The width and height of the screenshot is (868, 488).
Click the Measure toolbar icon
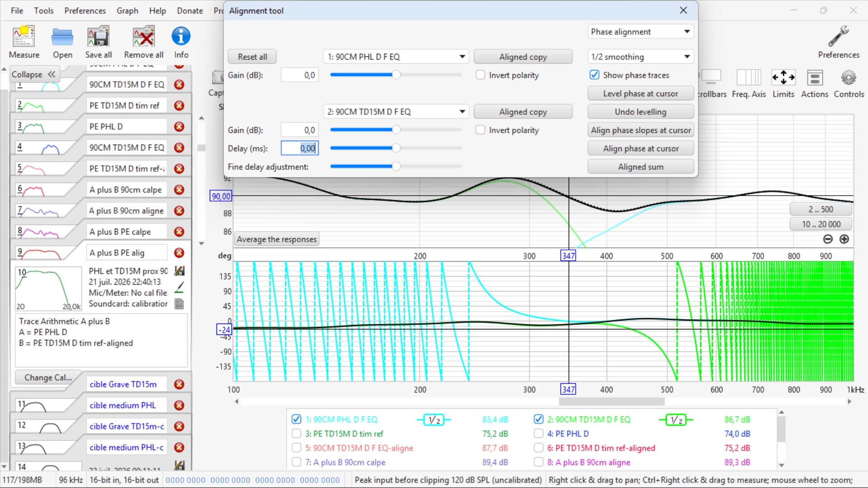24,37
